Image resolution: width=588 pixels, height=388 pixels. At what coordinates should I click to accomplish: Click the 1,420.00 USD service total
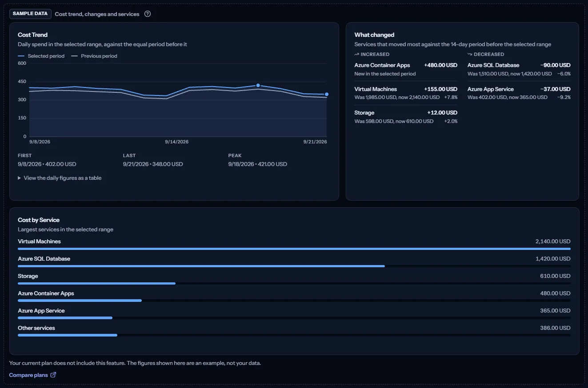553,259
